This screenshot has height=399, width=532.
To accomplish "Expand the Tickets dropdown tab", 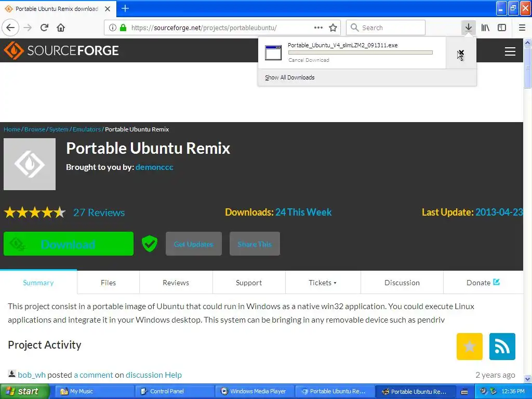I will click(x=323, y=282).
